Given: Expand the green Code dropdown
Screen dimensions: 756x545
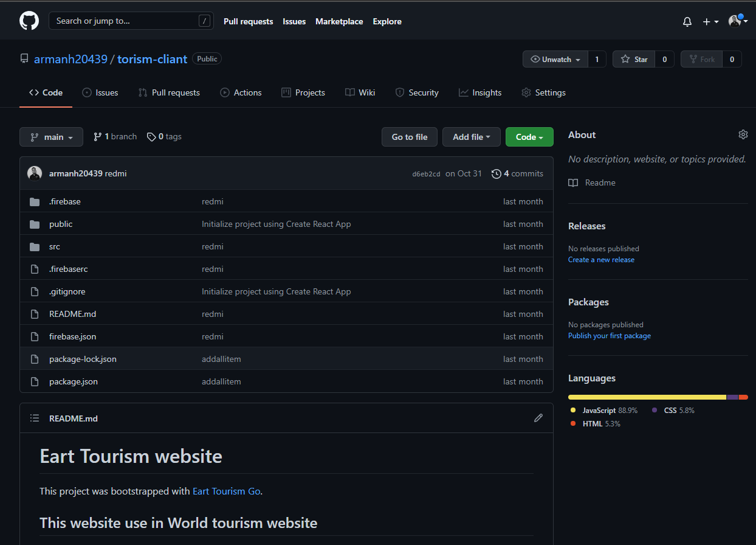Looking at the screenshot, I should click(529, 137).
